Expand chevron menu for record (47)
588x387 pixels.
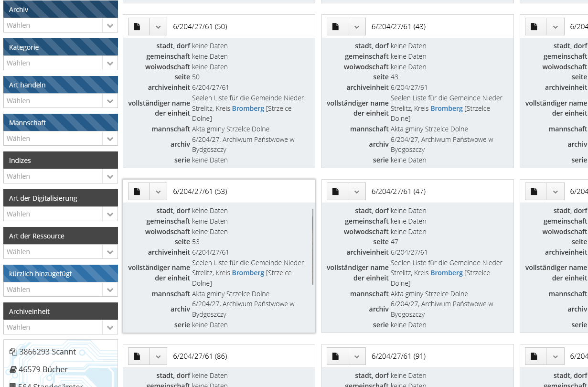(x=357, y=192)
